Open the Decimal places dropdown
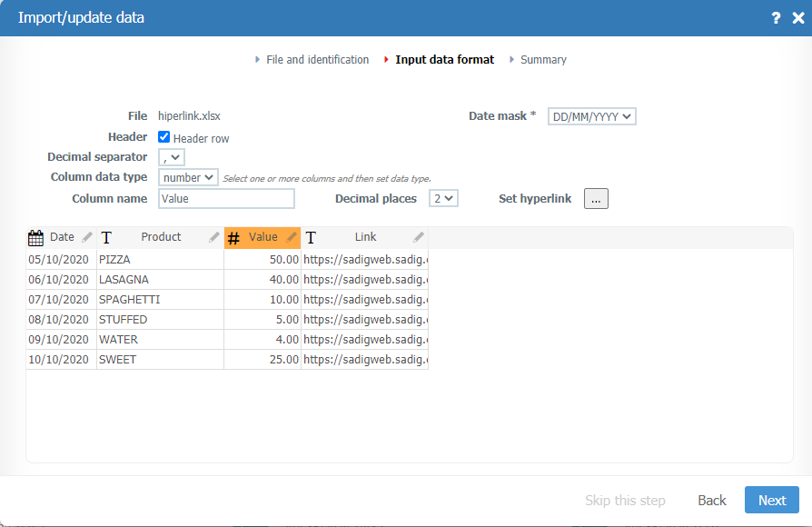This screenshot has width=812, height=527. point(443,198)
